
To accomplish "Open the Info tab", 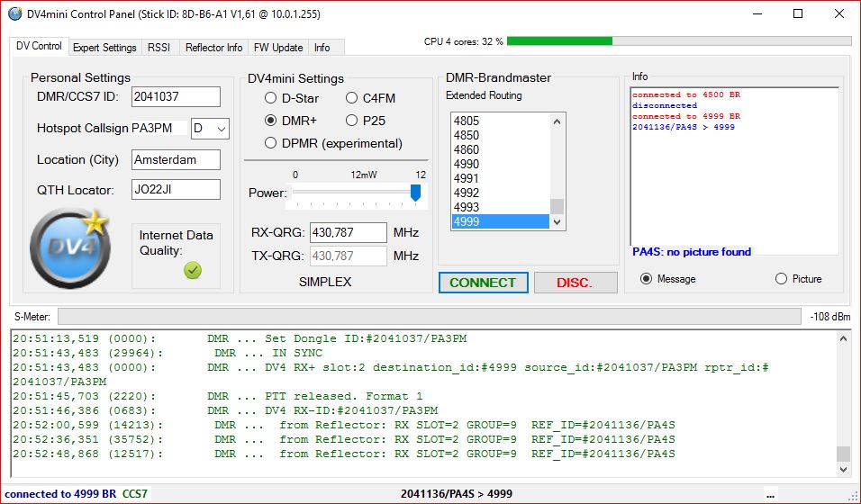I will coord(322,48).
